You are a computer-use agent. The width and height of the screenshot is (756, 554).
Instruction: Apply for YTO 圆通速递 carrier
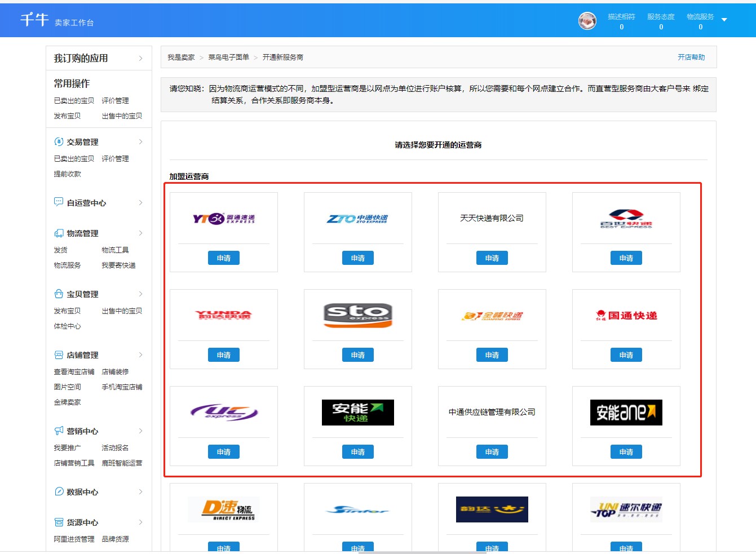(x=224, y=258)
